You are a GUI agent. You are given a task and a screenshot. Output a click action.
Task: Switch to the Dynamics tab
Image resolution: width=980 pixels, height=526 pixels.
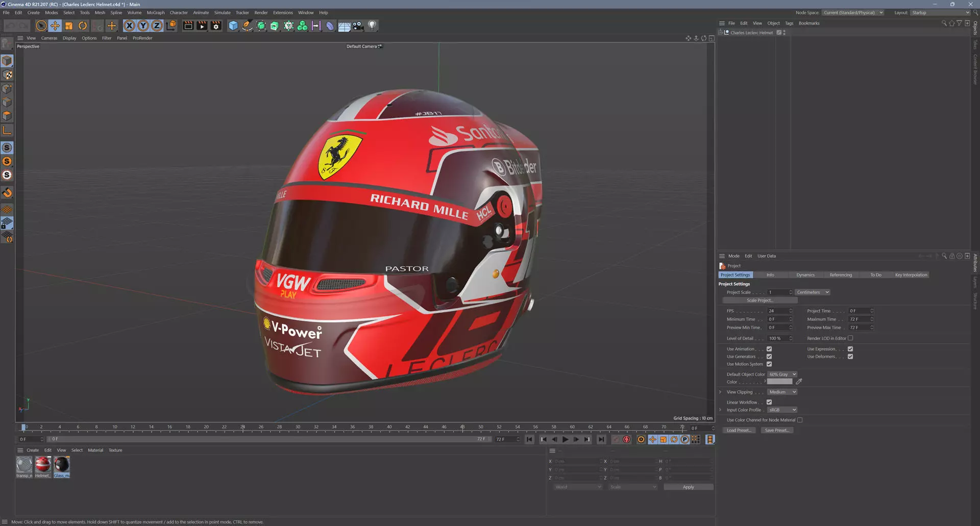pyautogui.click(x=805, y=275)
